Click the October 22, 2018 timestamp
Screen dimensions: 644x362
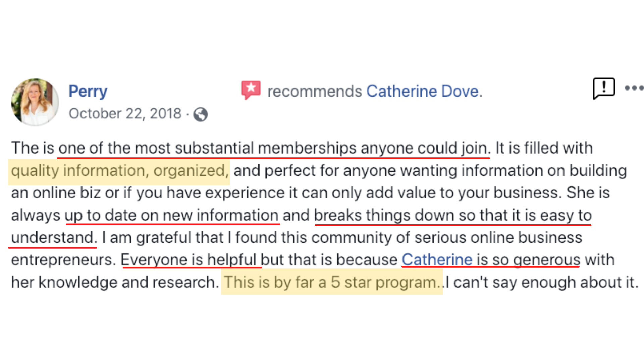point(125,113)
